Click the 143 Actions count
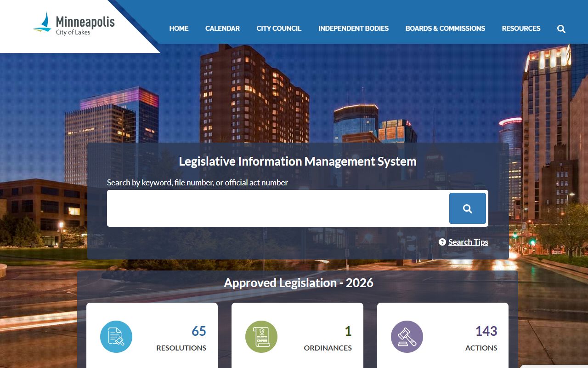 coord(486,331)
